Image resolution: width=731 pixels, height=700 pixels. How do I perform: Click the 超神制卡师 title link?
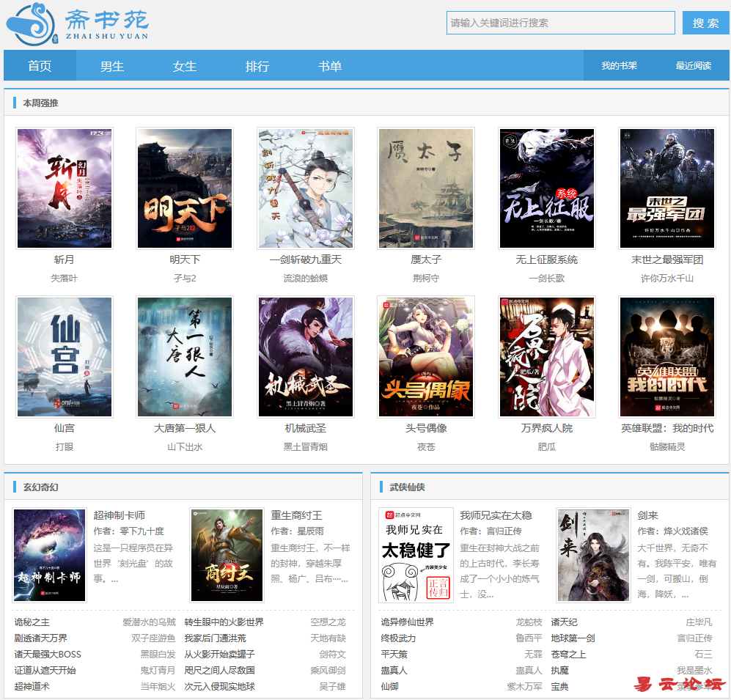click(x=119, y=515)
